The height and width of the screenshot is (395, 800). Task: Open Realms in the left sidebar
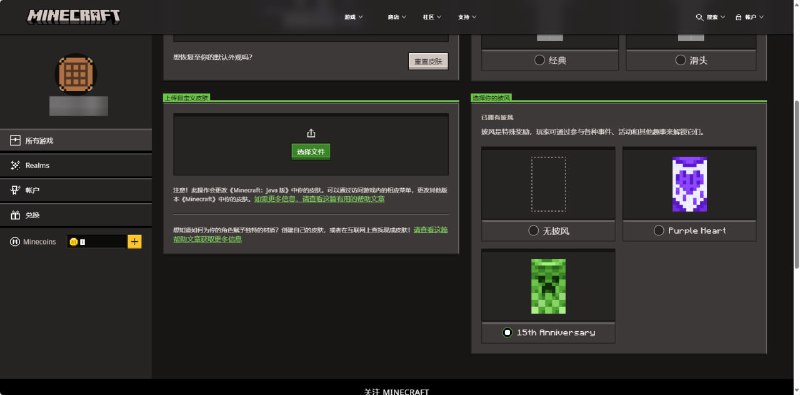point(76,165)
